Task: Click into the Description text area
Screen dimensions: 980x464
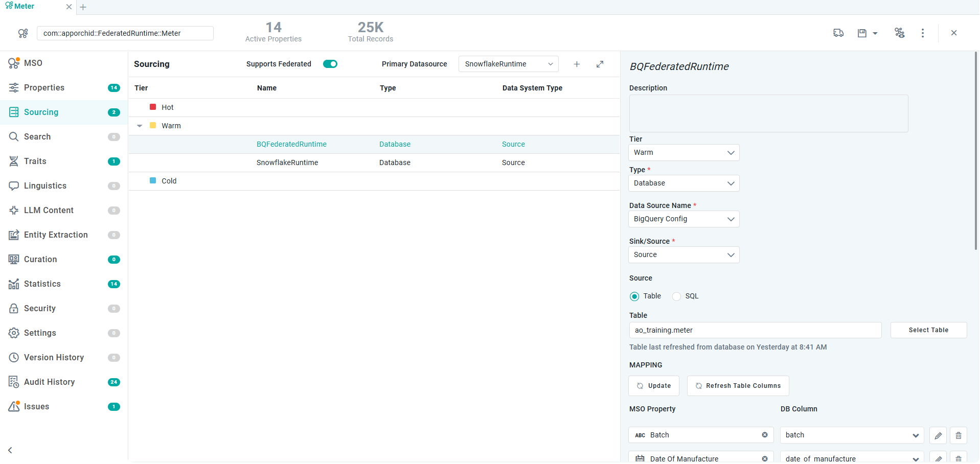Action: [x=768, y=113]
